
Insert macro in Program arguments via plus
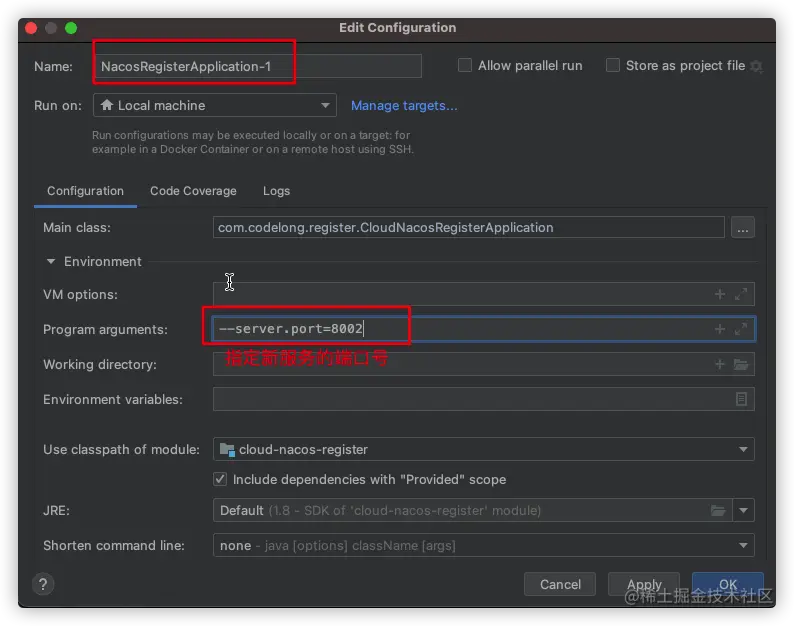point(720,329)
